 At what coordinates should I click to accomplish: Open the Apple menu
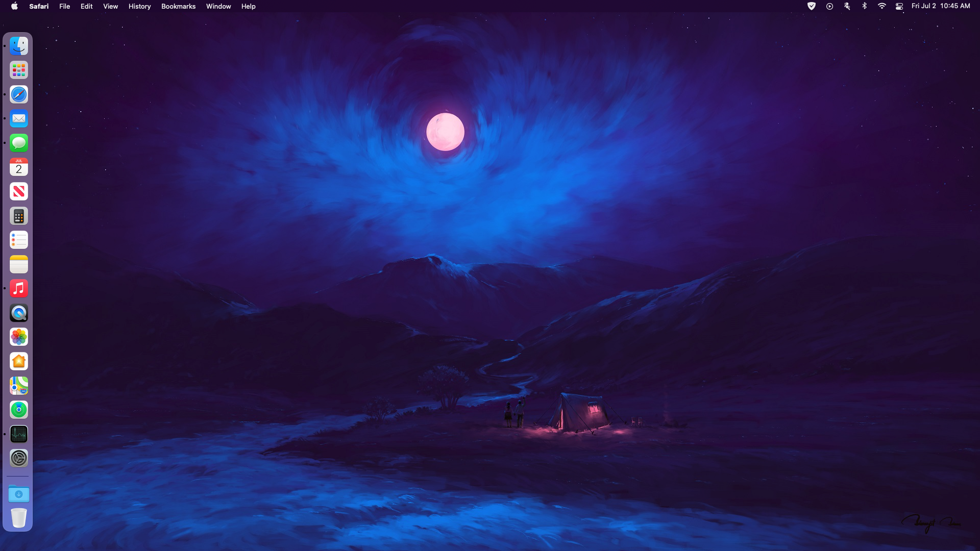pos(14,6)
